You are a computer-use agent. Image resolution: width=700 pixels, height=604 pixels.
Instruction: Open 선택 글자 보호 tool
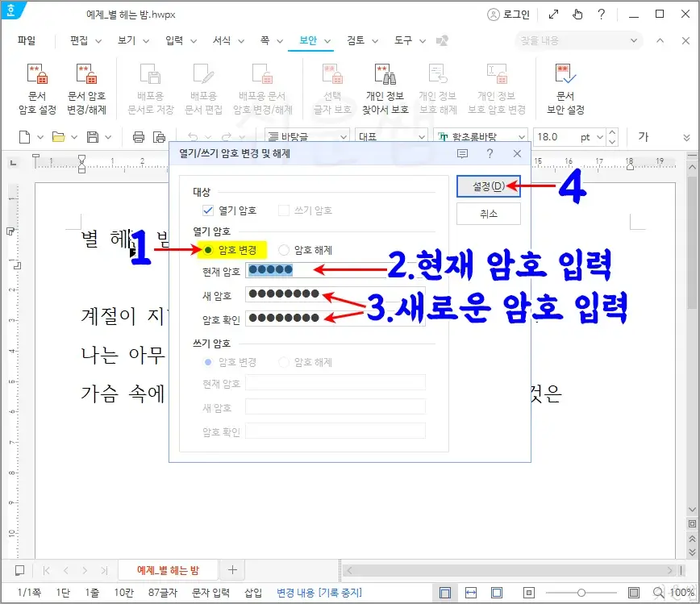coord(331,86)
